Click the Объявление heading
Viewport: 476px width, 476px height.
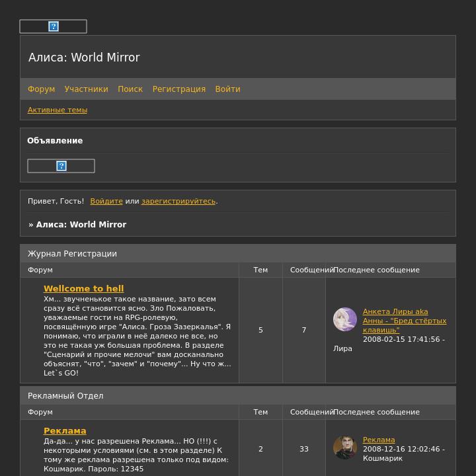[55, 141]
